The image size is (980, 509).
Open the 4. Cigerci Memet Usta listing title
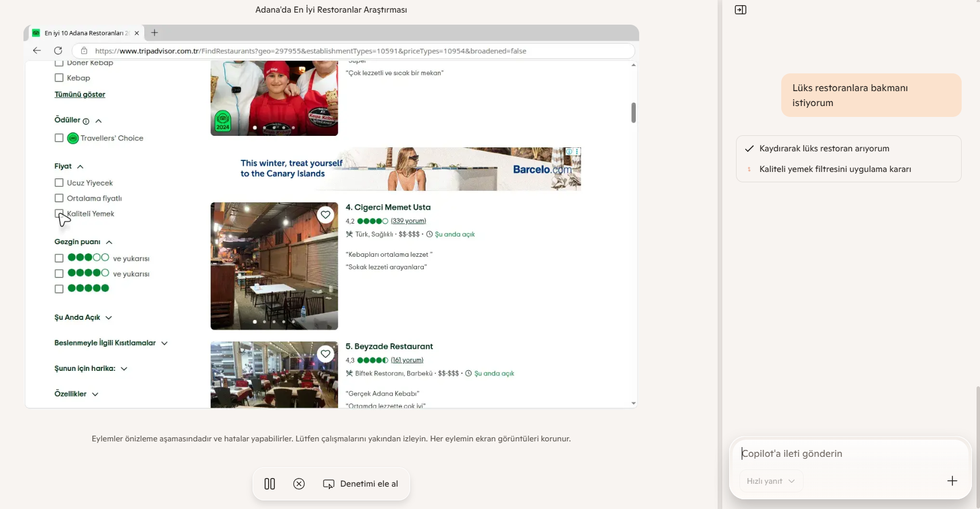pyautogui.click(x=388, y=207)
